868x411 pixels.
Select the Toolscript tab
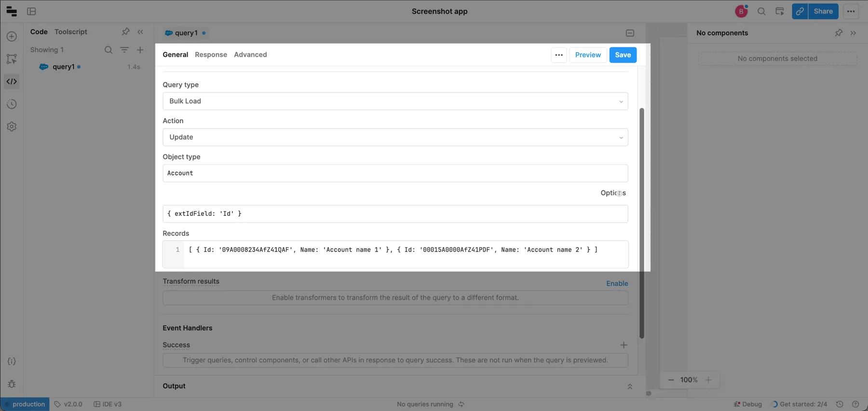pyautogui.click(x=71, y=32)
